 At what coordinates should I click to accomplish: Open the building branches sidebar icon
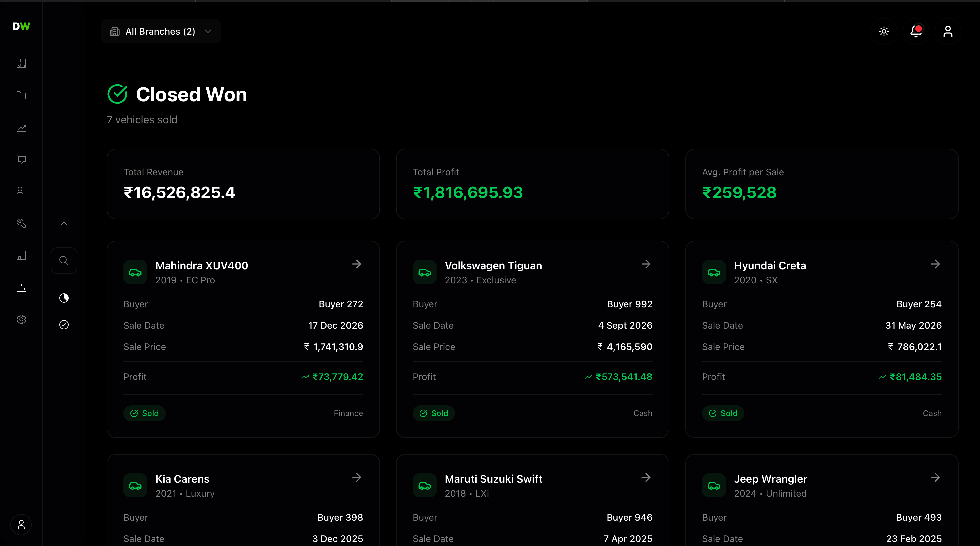coord(21,255)
